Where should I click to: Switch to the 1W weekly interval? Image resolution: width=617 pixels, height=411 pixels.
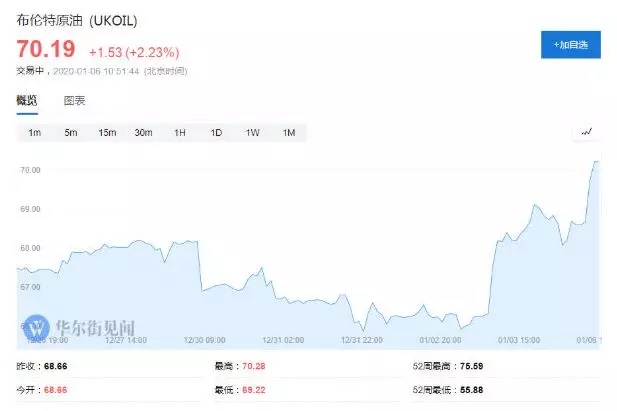point(252,133)
